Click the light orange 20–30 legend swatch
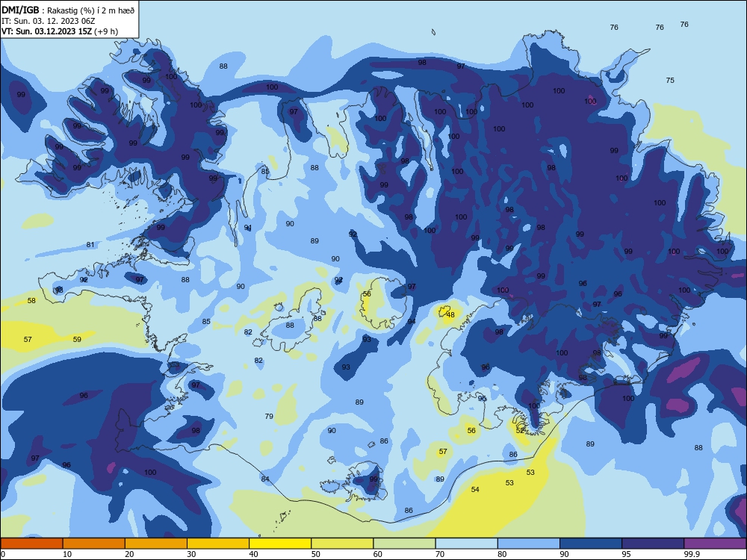747x560 pixels. point(156,544)
